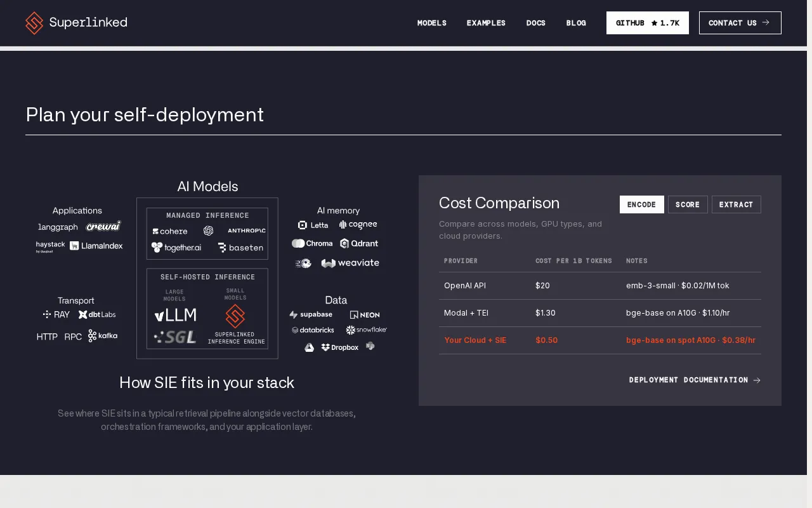
Task: Click the crewai logo
Action: pyautogui.click(x=103, y=226)
